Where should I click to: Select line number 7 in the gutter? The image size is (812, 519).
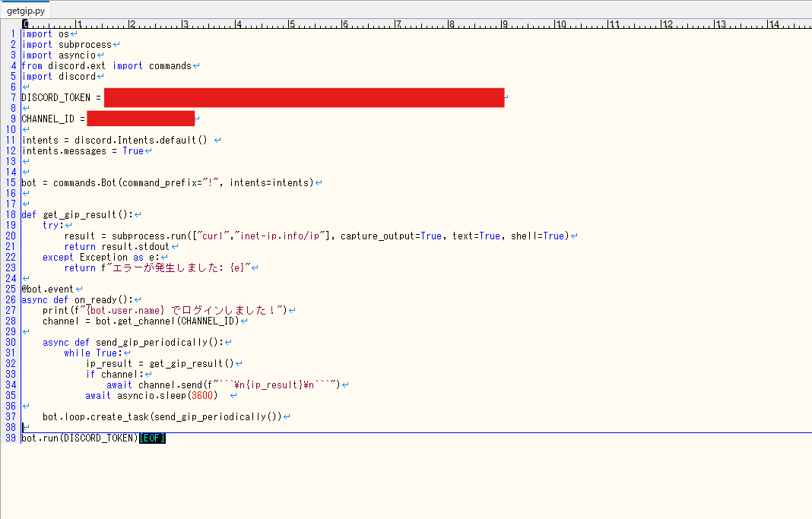coord(13,98)
